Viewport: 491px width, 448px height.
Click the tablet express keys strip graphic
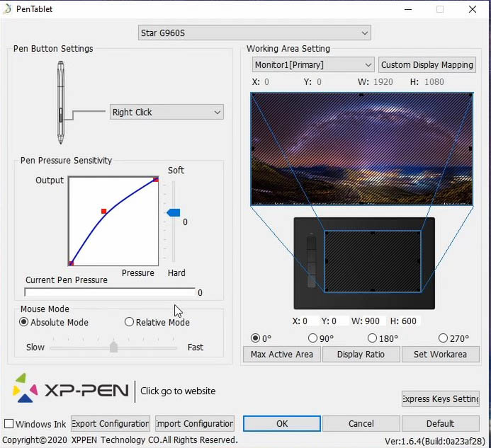click(x=311, y=262)
